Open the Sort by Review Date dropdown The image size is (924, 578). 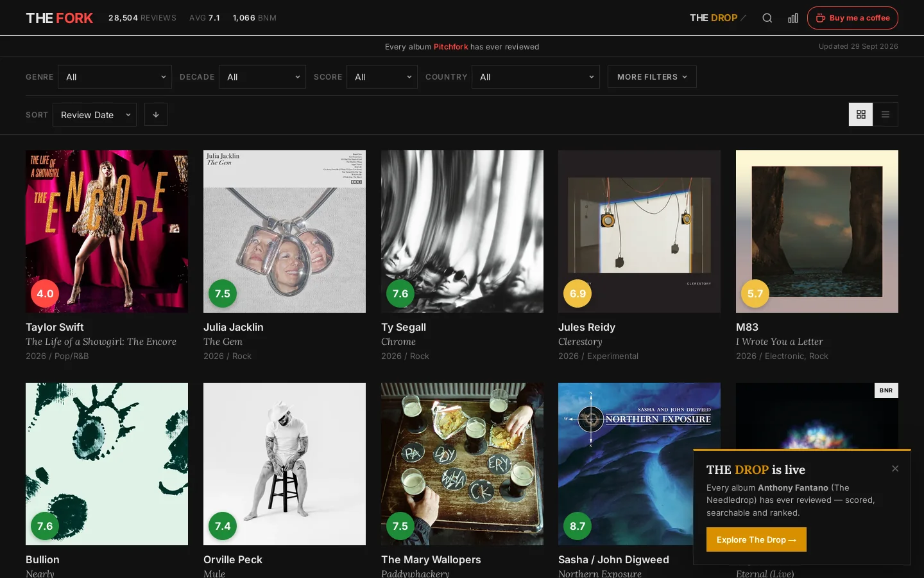pyautogui.click(x=94, y=115)
